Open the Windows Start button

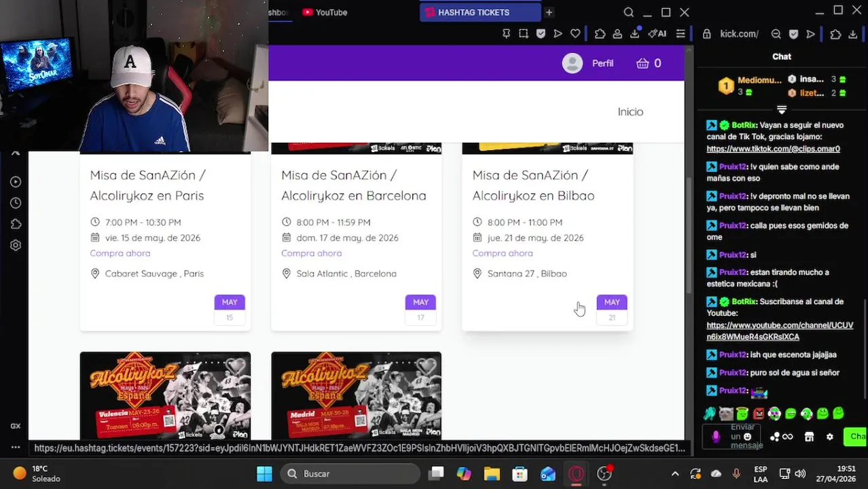pyautogui.click(x=264, y=473)
